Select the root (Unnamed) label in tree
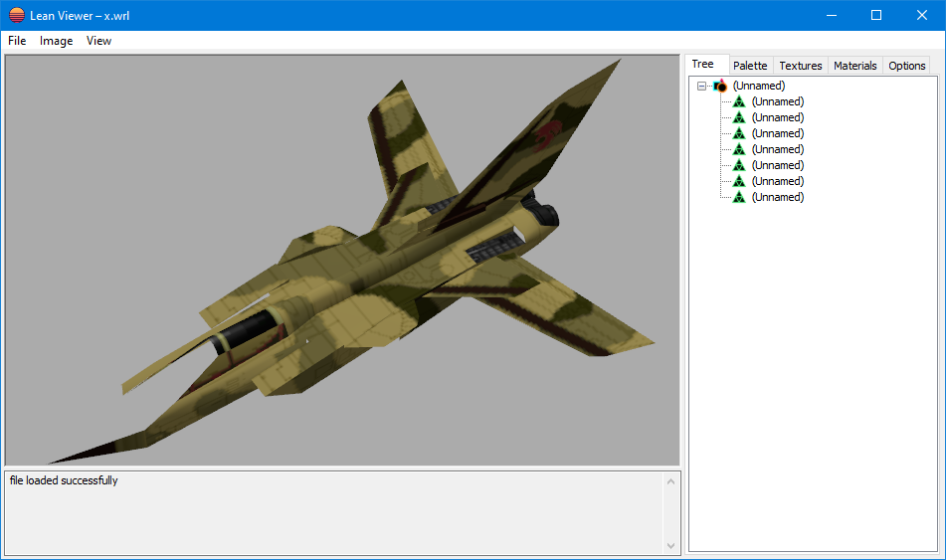Viewport: 946px width, 560px height. [759, 87]
